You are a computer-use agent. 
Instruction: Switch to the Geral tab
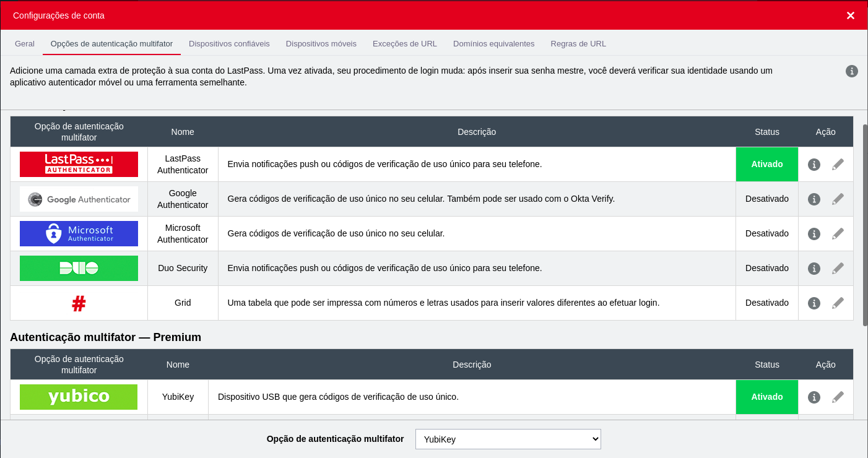point(25,44)
